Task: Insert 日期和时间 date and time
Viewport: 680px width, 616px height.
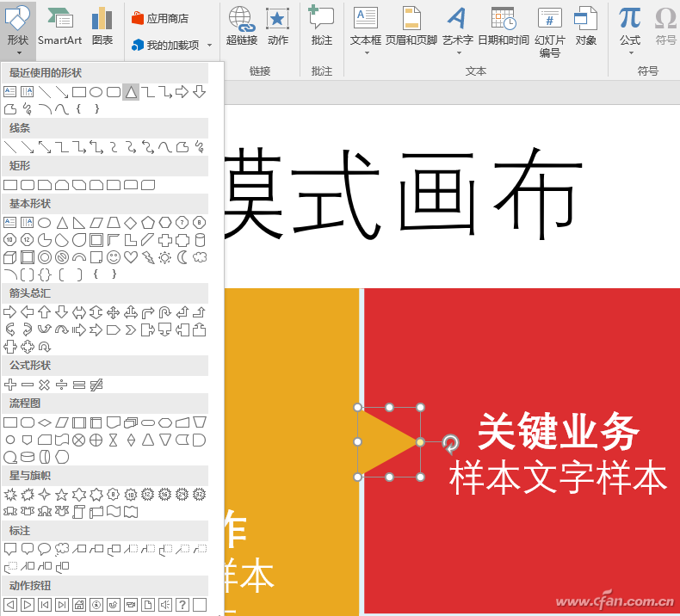Action: coord(503,27)
